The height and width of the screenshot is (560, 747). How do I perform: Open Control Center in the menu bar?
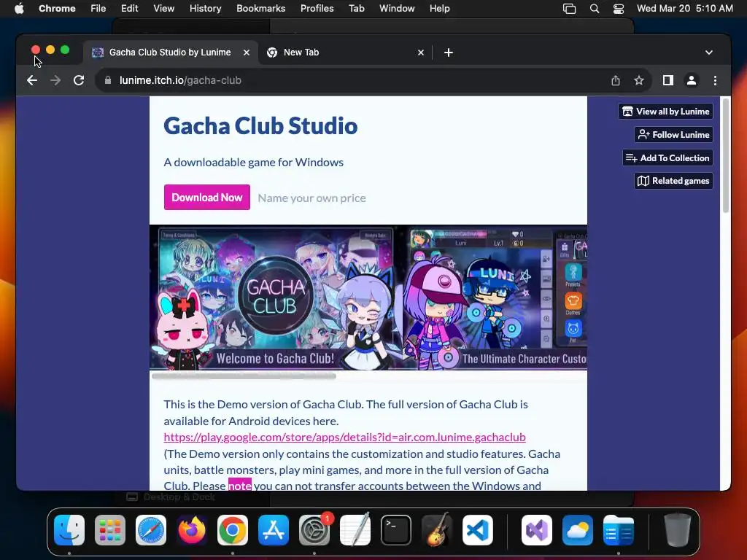click(619, 9)
